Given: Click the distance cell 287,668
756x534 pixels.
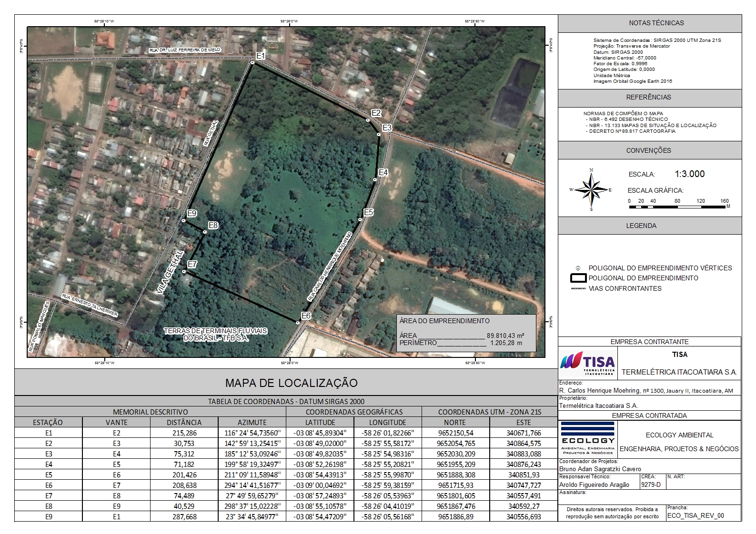Looking at the screenshot, I should 184,516.
